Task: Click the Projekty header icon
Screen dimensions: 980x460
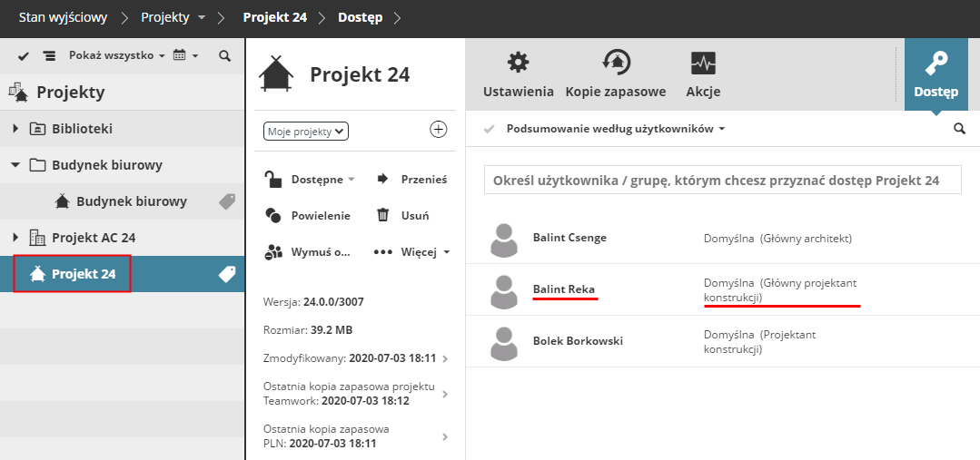Action: click(x=19, y=93)
